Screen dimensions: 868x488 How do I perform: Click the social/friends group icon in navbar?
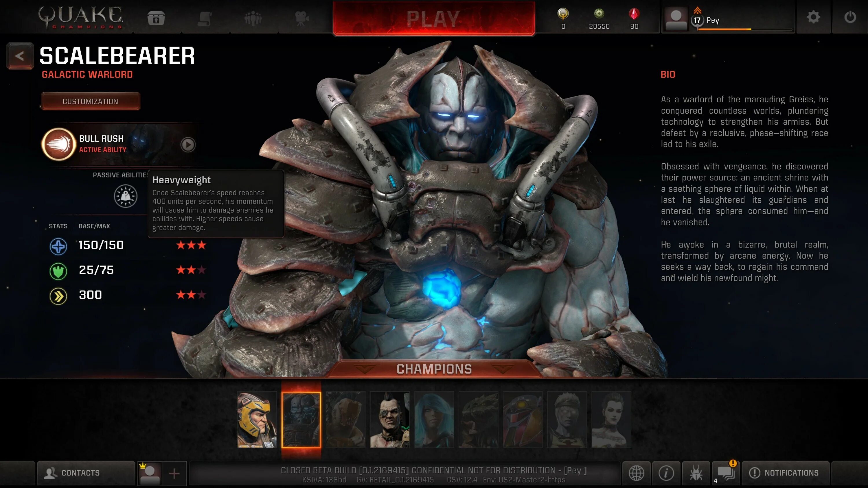click(x=252, y=18)
